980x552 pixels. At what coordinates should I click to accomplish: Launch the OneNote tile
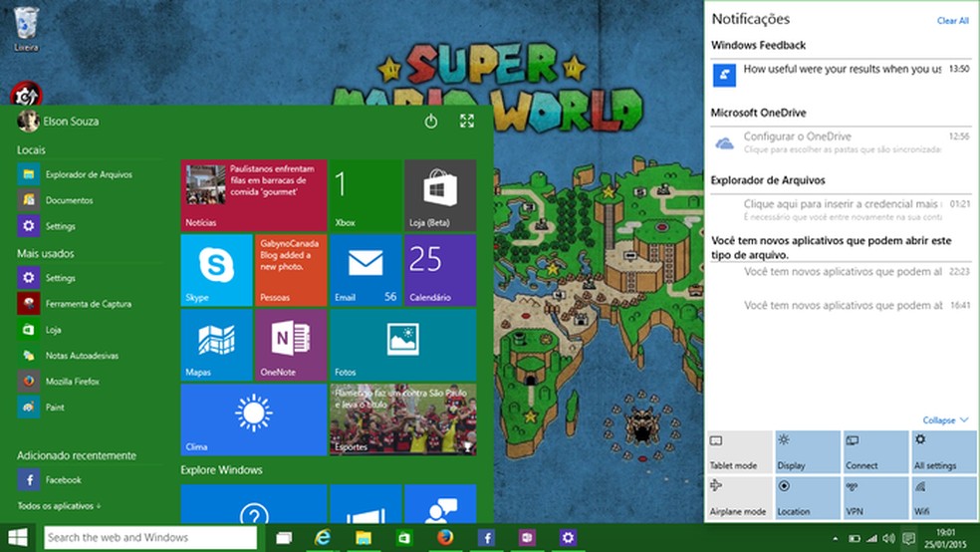click(291, 345)
